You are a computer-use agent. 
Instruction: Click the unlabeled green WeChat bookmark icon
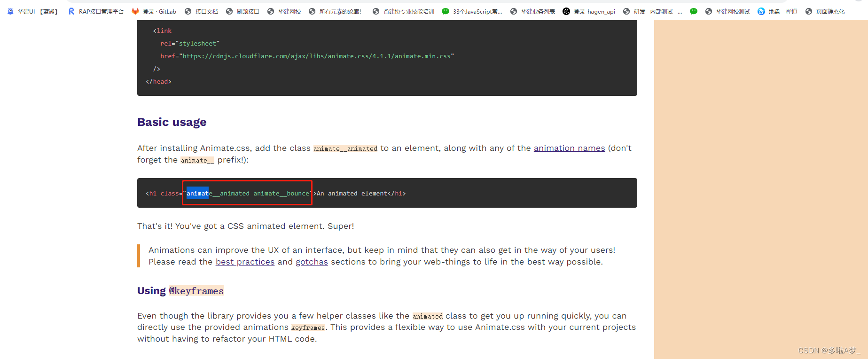(694, 11)
